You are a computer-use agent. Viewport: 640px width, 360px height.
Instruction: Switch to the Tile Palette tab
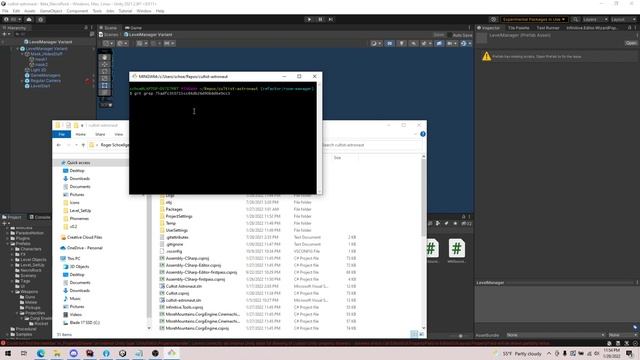tap(518, 28)
